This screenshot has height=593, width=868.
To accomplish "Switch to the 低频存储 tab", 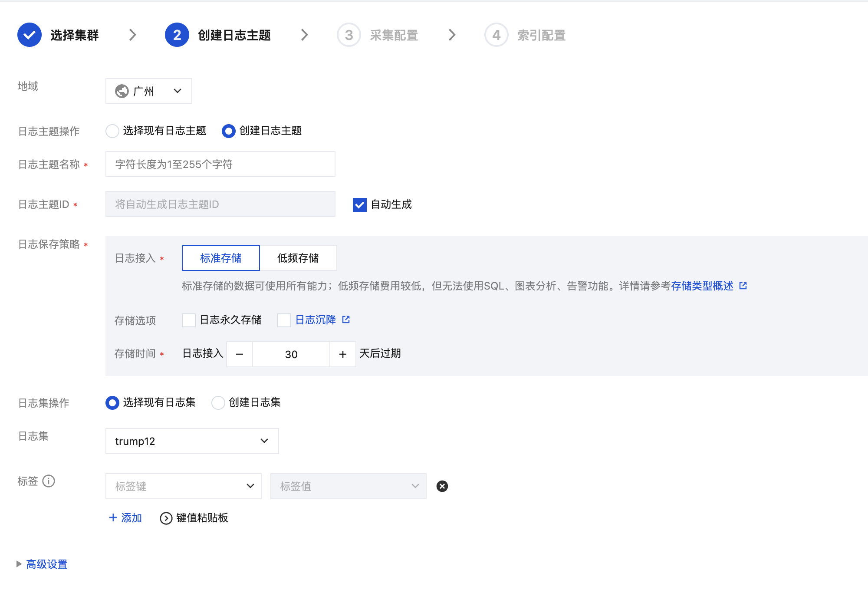I will point(298,258).
